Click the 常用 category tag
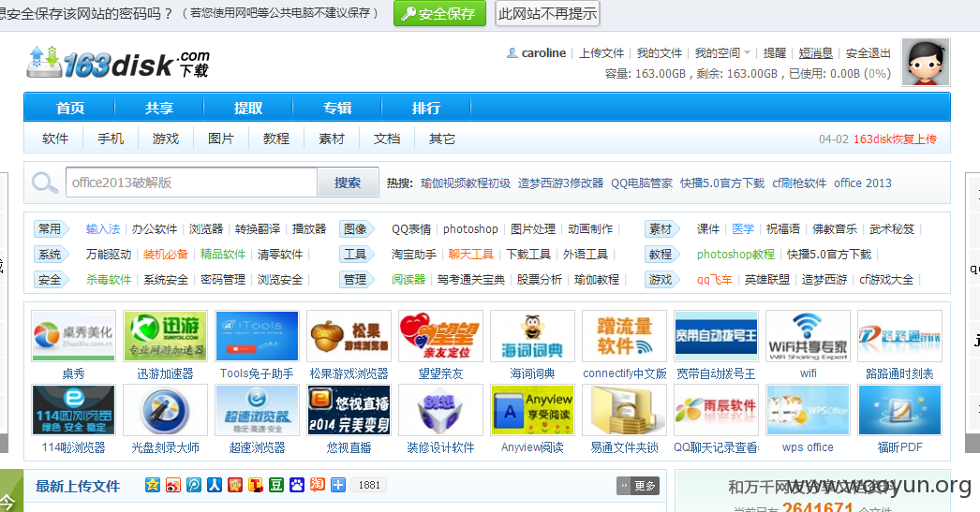 (x=51, y=229)
